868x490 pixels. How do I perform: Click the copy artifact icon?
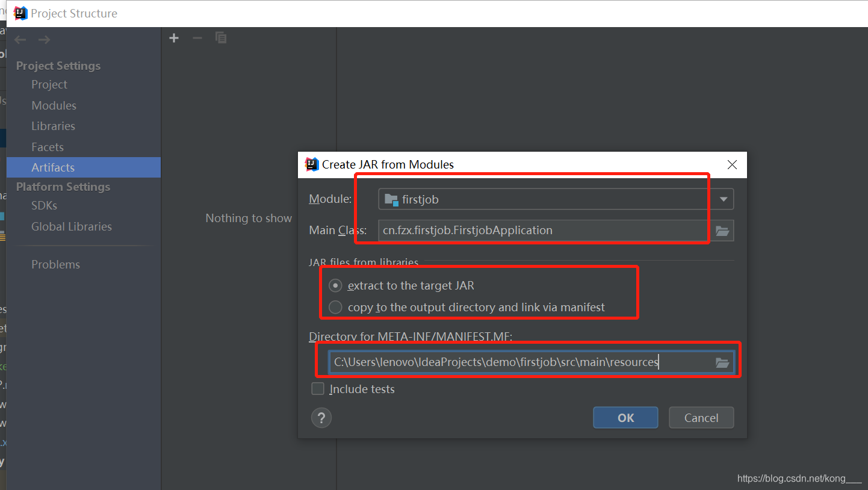[221, 38]
